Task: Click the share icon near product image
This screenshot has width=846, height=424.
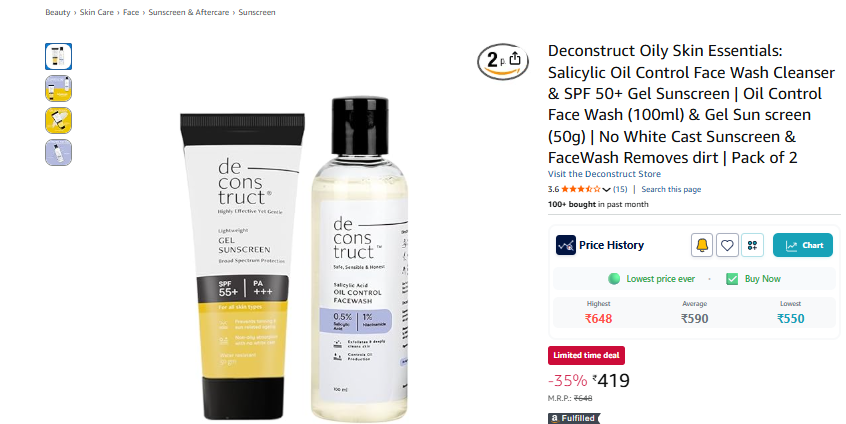Action: 515,58
